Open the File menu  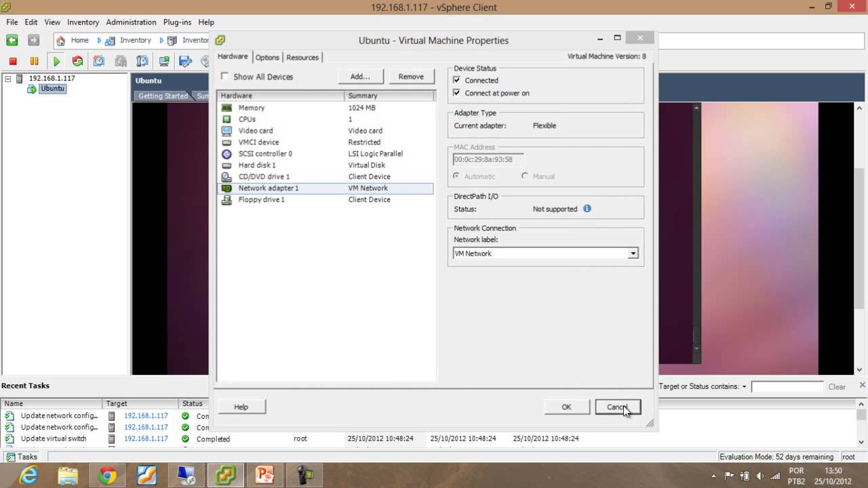tap(12, 22)
